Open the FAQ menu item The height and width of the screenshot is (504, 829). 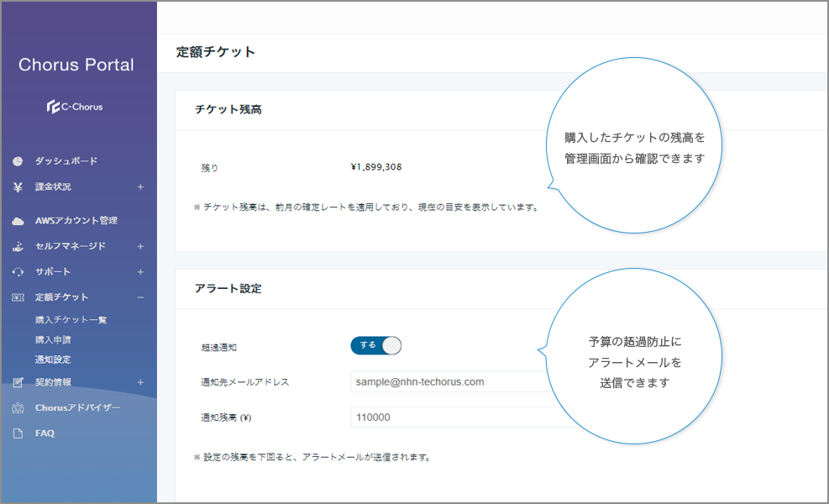[45, 433]
